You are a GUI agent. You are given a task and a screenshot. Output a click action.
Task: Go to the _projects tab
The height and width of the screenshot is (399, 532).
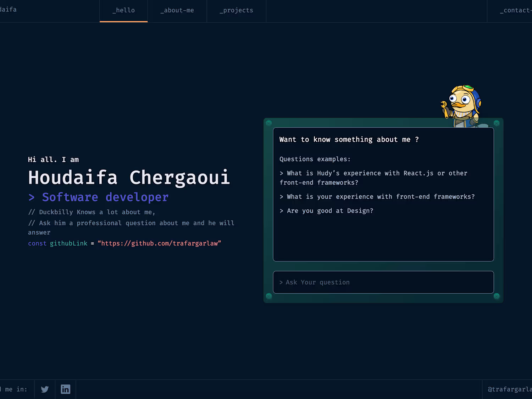[x=236, y=11]
